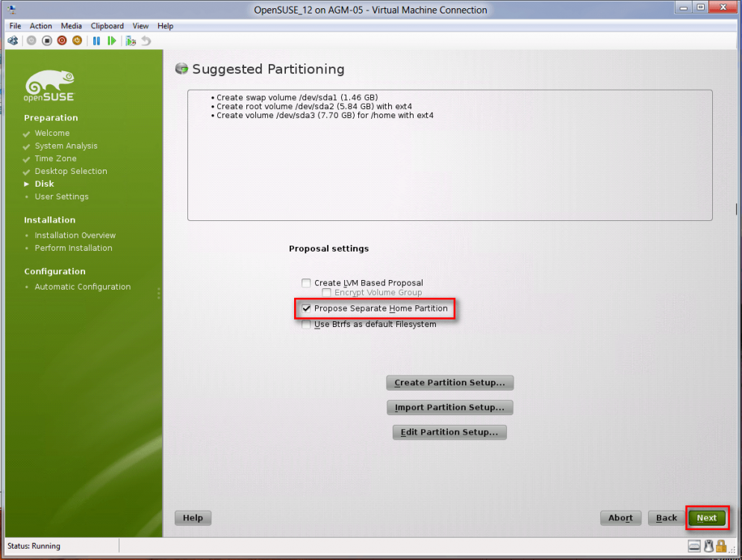Pause the virtual machine with the toolbar icon
The height and width of the screenshot is (560, 742).
[x=96, y=40]
